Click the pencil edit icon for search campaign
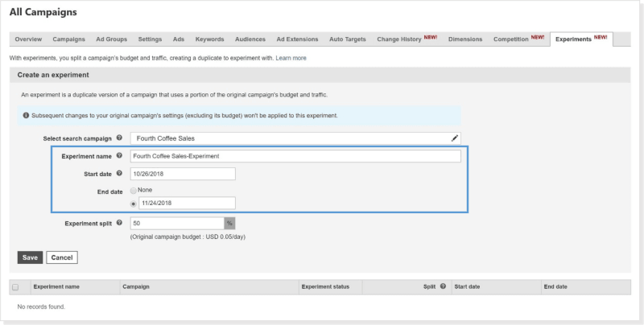644x325 pixels. (455, 138)
